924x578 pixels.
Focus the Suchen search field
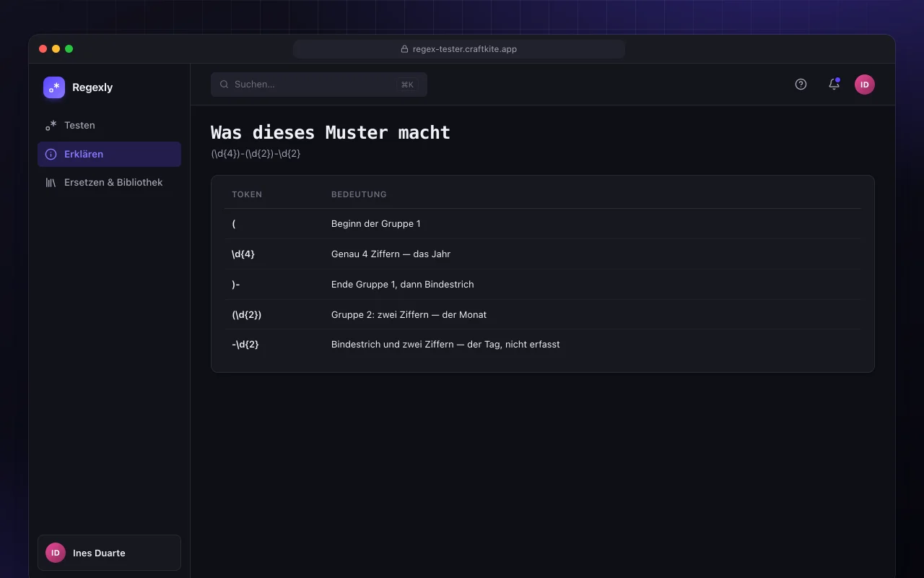pos(319,85)
